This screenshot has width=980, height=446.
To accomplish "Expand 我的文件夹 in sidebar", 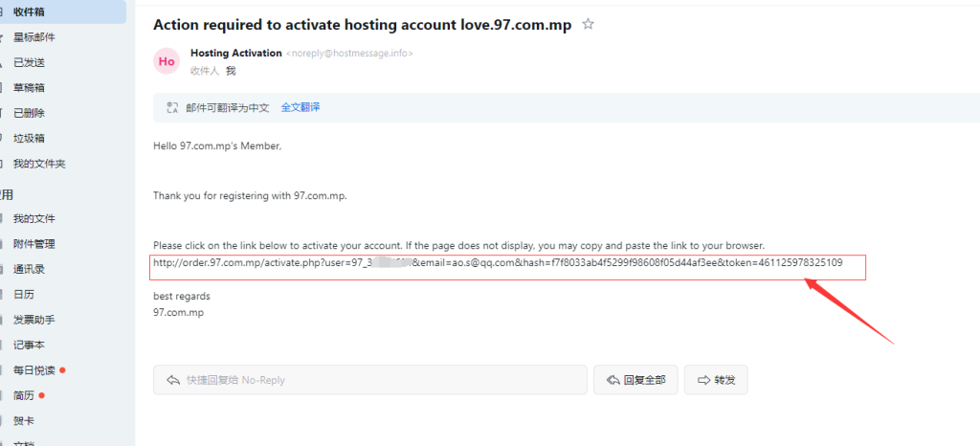I will pos(39,164).
